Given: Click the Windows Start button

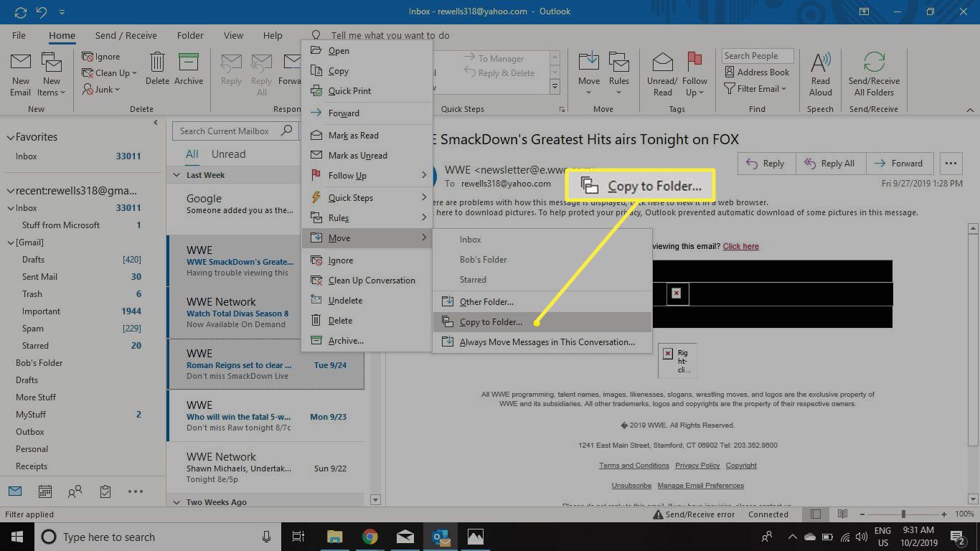Looking at the screenshot, I should coord(16,537).
